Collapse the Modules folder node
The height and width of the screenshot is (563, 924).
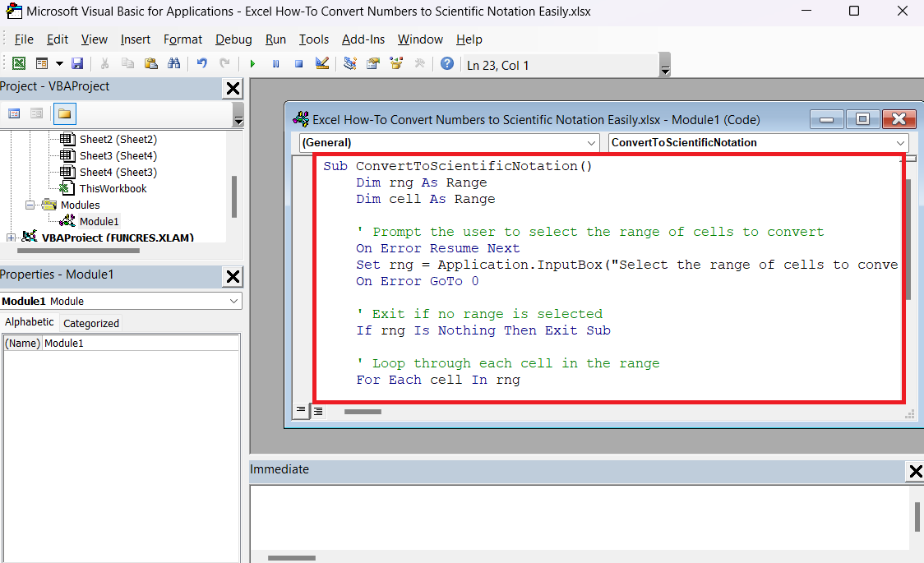(30, 205)
